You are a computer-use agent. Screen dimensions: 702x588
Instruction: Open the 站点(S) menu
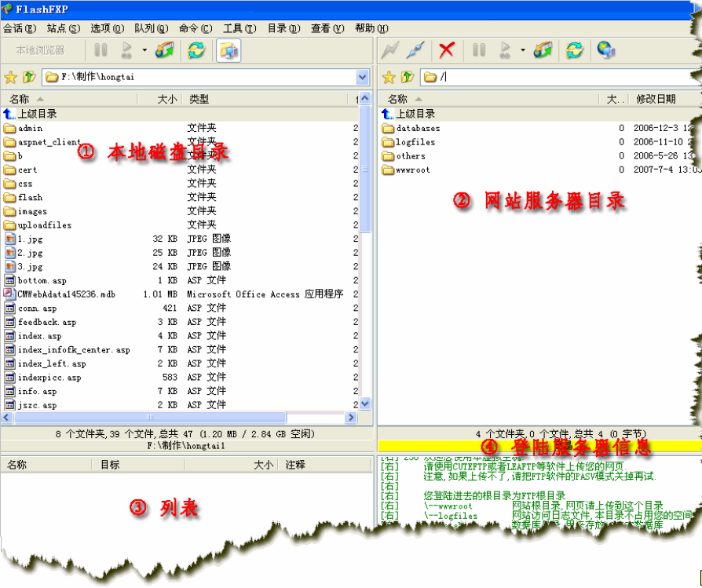[63, 28]
